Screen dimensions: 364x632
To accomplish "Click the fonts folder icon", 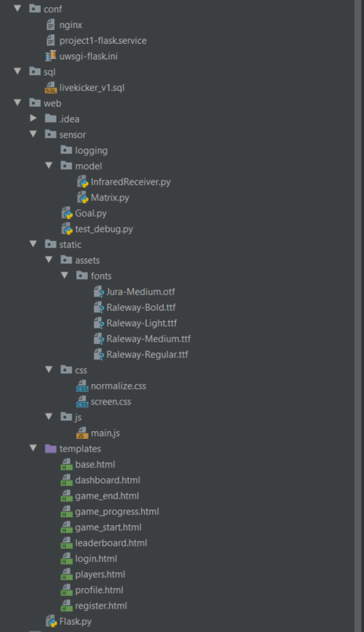I will tap(82, 276).
